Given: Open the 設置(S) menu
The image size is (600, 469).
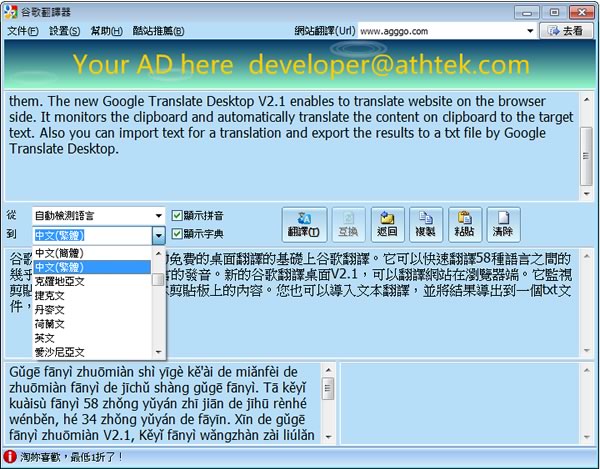Looking at the screenshot, I should pos(64,31).
